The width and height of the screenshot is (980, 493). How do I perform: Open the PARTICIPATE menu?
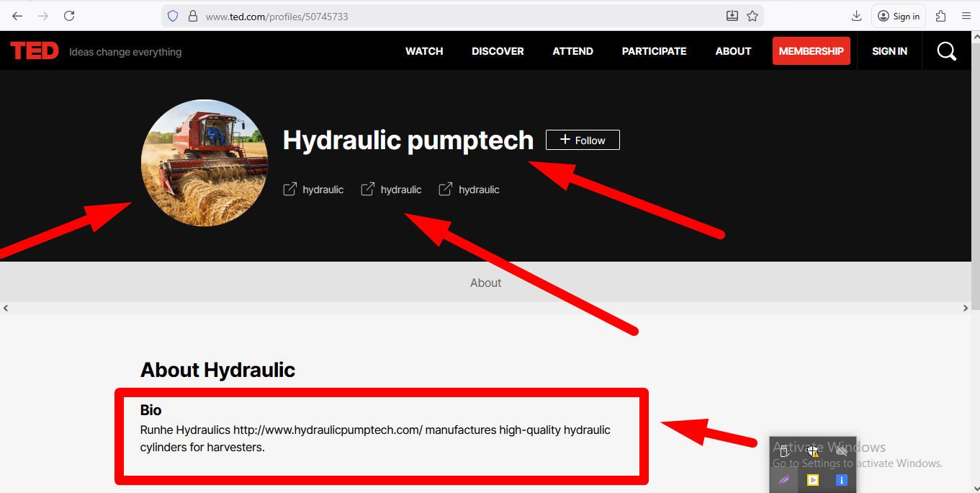pos(655,51)
